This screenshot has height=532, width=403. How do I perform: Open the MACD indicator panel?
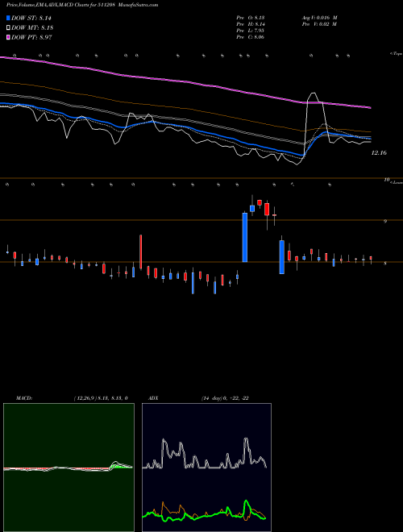click(69, 467)
